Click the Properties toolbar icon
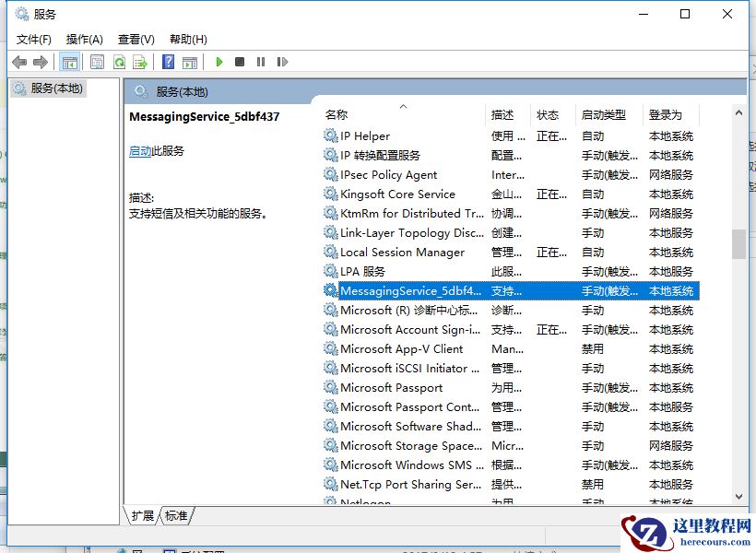Screen dimensions: 756x553 [x=97, y=62]
